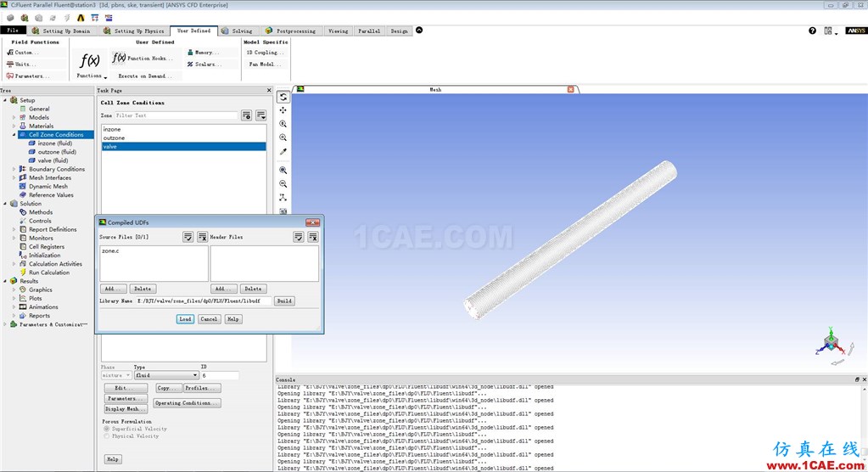Screen dimensions: 868x472
Task: Click Cancel in Compiled UDFs dialog
Action: coord(209,319)
